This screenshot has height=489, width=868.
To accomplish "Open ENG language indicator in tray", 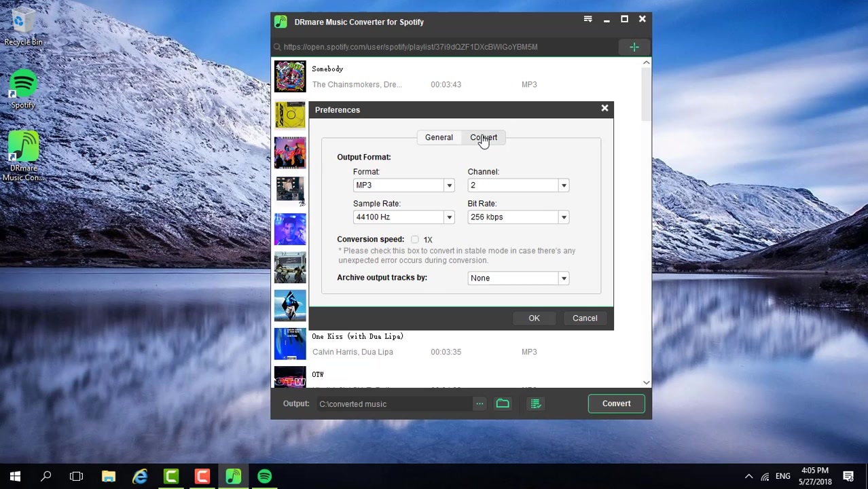I will click(783, 476).
